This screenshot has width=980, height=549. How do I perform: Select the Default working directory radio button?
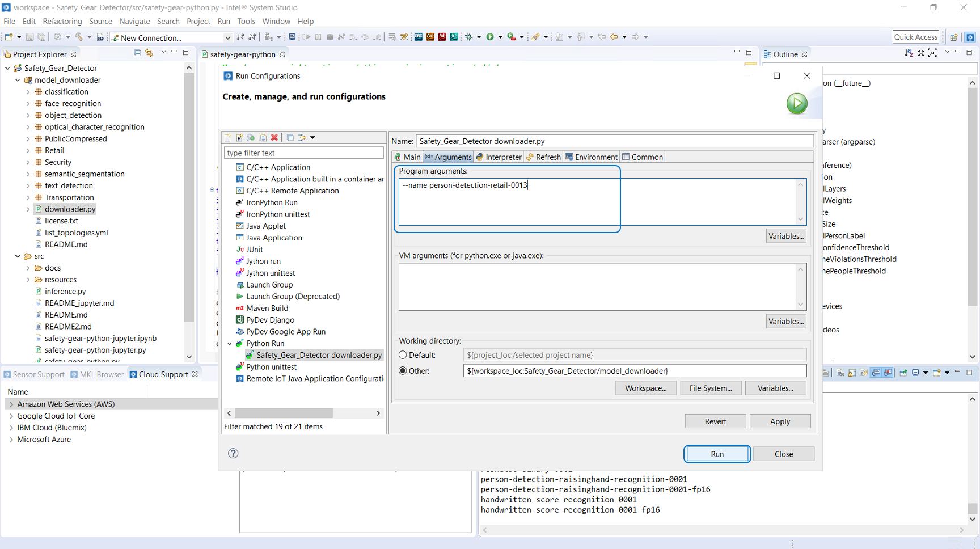pyautogui.click(x=403, y=355)
